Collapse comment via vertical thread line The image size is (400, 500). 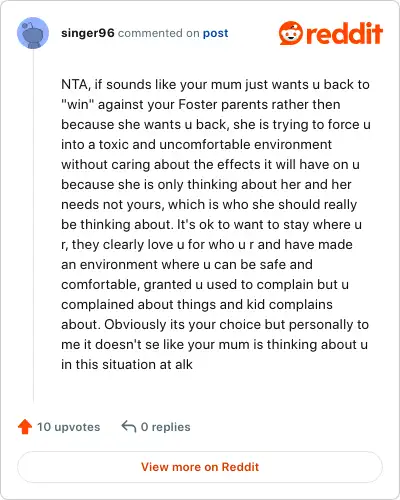point(33,225)
